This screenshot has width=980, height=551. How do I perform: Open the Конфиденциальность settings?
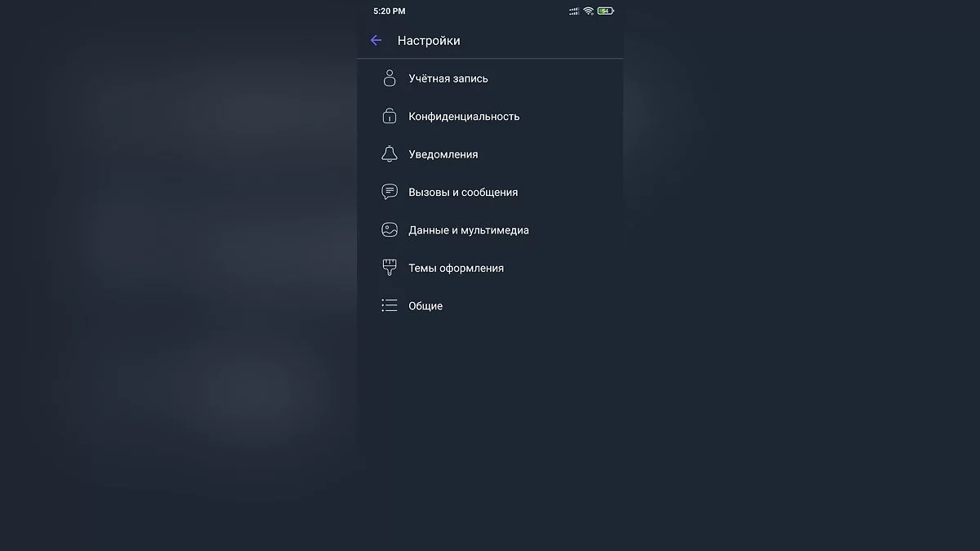click(x=464, y=116)
